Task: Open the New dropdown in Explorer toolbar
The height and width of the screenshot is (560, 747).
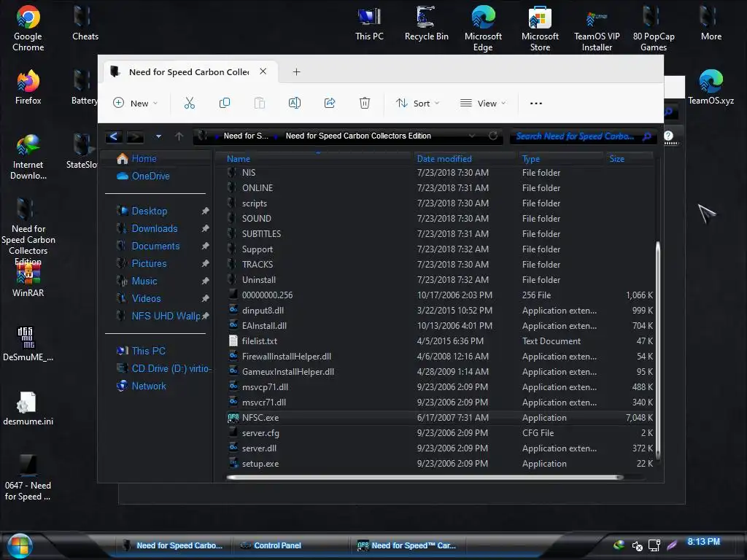Action: [x=135, y=103]
